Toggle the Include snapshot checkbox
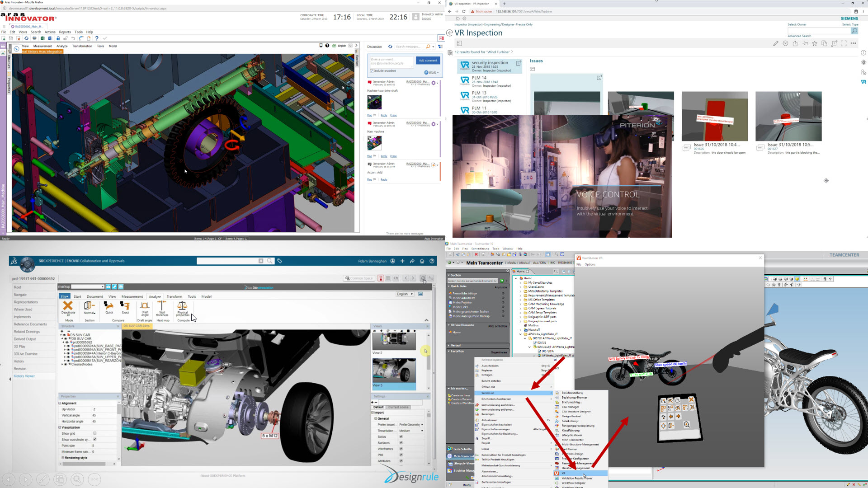Screen dimensions: 868x488 coord(372,71)
